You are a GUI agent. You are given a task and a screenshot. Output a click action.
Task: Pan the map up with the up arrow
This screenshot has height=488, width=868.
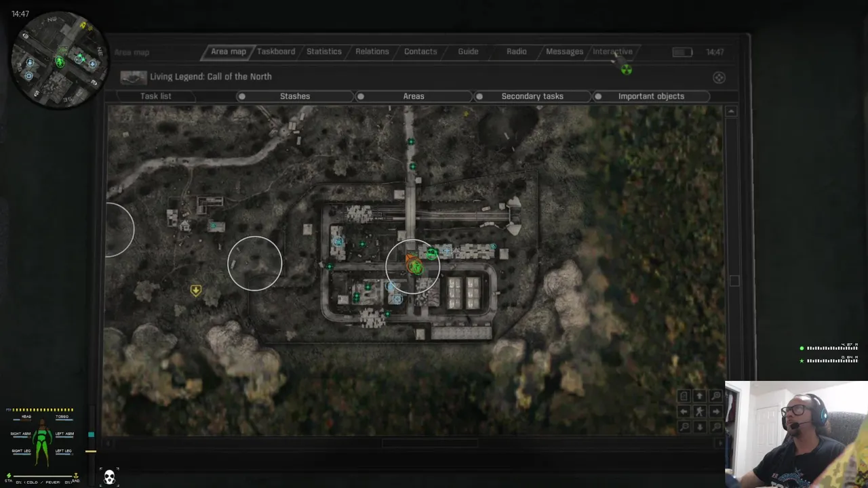pyautogui.click(x=700, y=396)
